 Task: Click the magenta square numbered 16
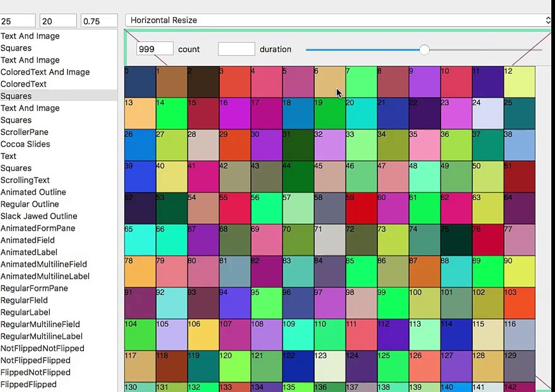[x=235, y=114]
